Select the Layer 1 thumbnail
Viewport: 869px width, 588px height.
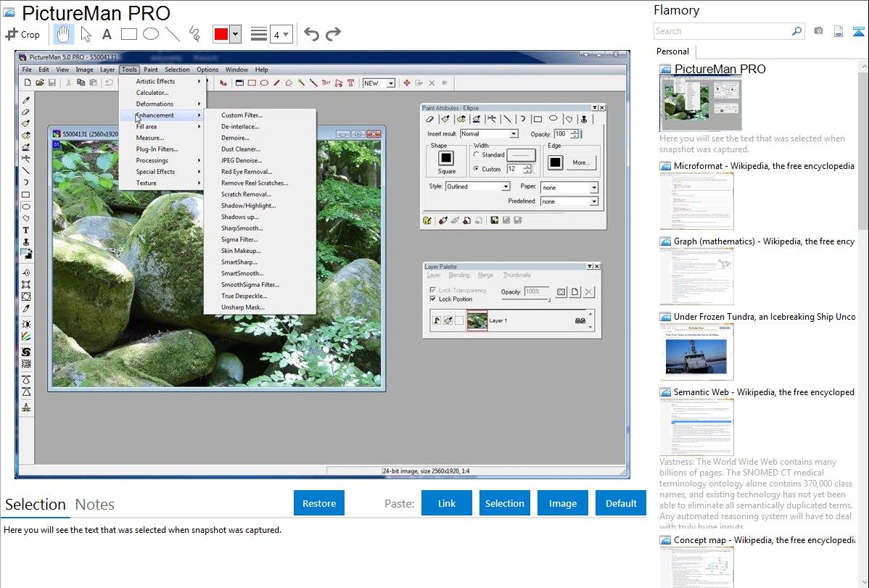477,320
